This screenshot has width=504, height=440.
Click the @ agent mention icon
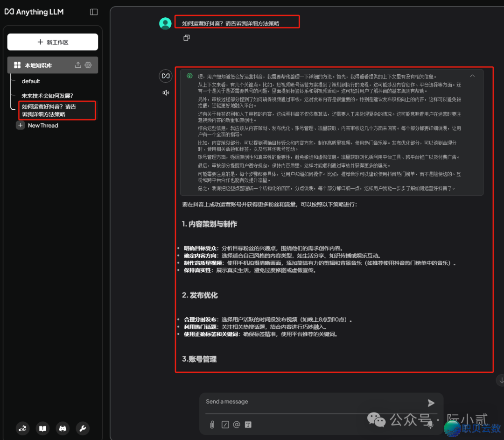[236, 425]
